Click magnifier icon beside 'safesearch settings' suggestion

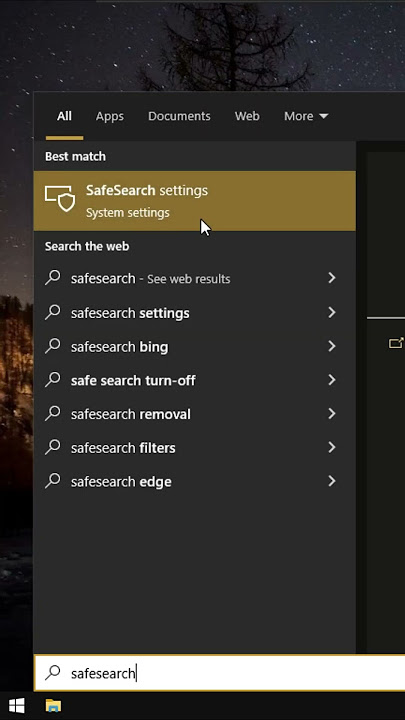coord(53,312)
